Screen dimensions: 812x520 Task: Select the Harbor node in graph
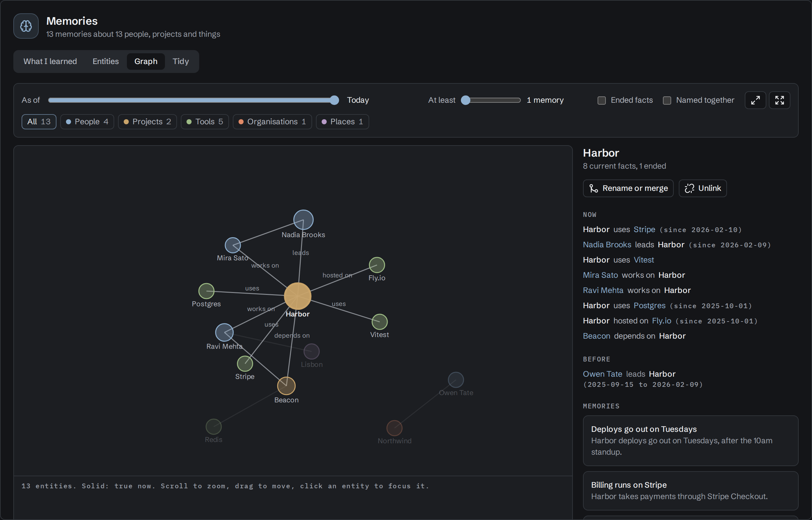(297, 296)
